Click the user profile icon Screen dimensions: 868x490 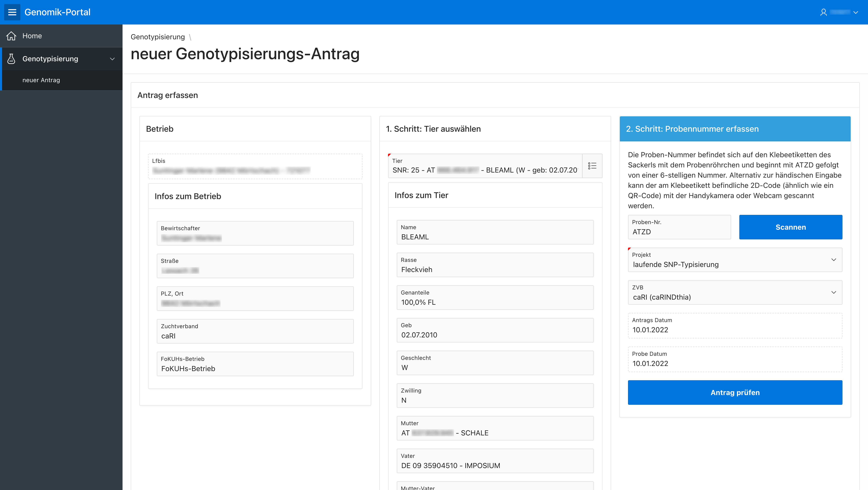click(x=824, y=12)
